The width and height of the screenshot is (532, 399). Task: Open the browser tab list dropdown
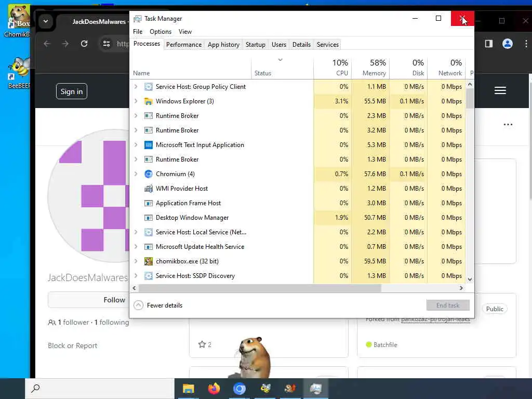[x=46, y=21]
